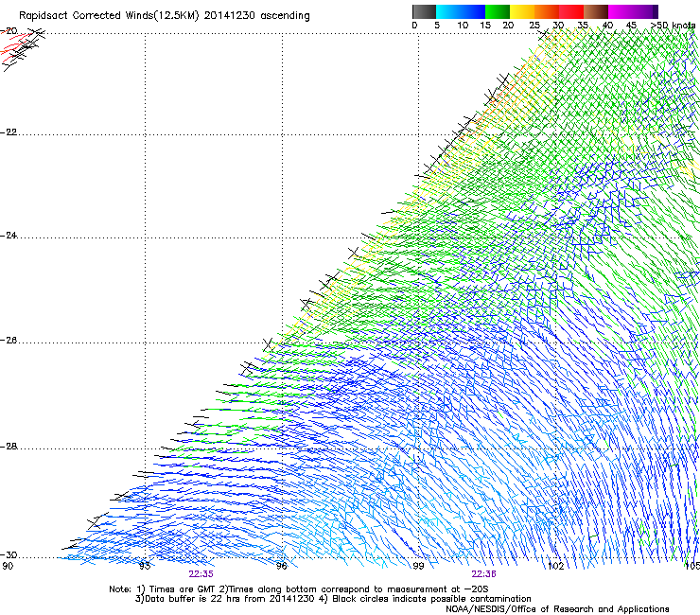Click the '>50 knots' legend label

673,26
